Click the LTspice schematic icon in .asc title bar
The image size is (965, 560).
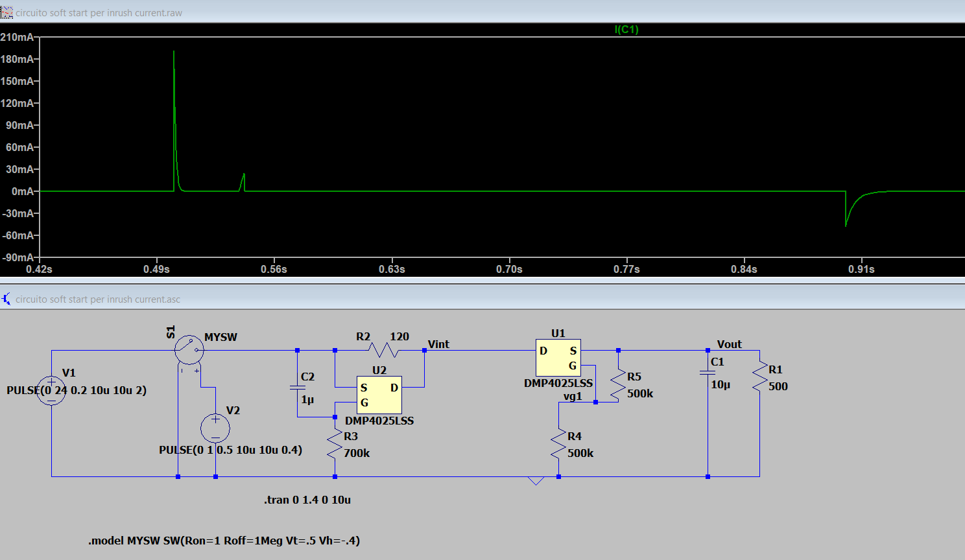pos(6,299)
